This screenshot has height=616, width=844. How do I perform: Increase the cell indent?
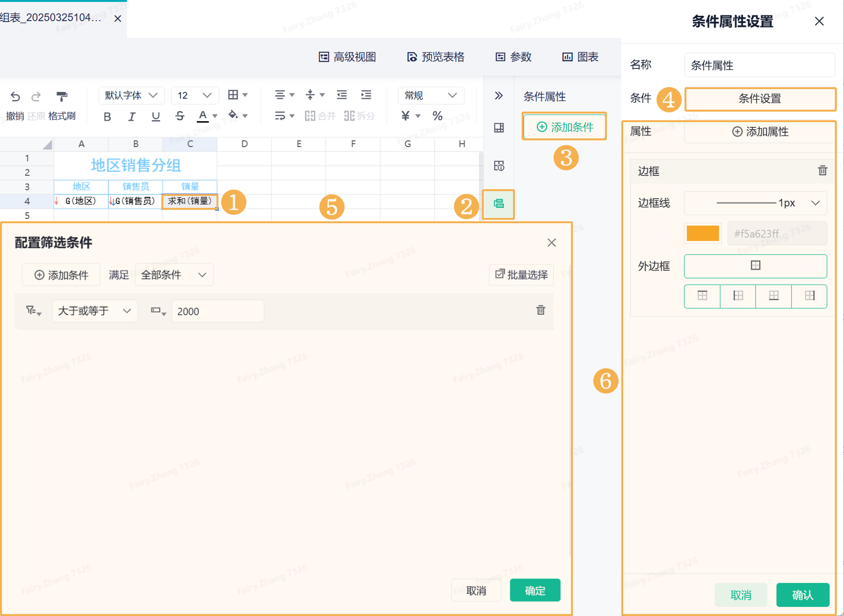pyautogui.click(x=366, y=95)
